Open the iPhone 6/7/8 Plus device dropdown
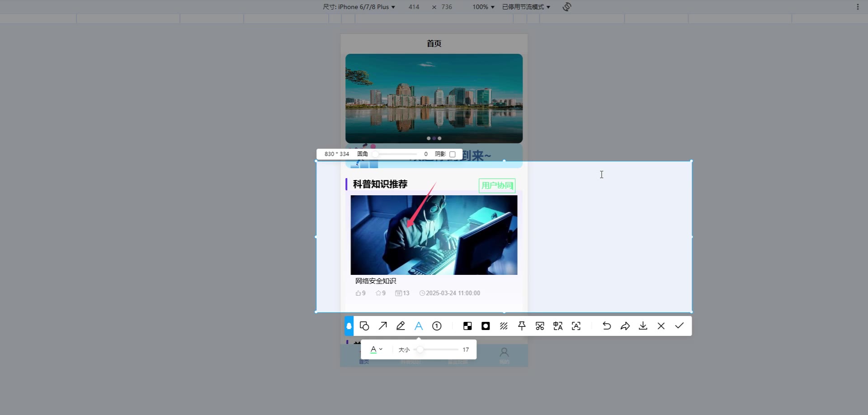 (x=359, y=7)
